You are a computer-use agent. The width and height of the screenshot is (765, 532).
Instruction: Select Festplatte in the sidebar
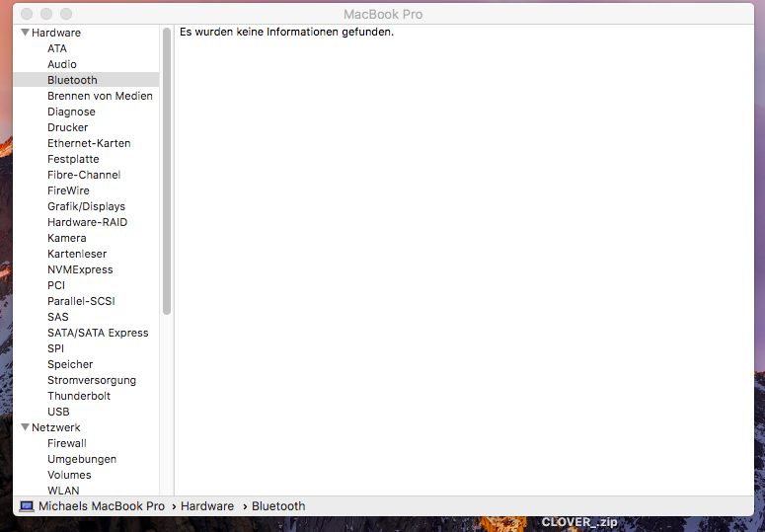(73, 159)
